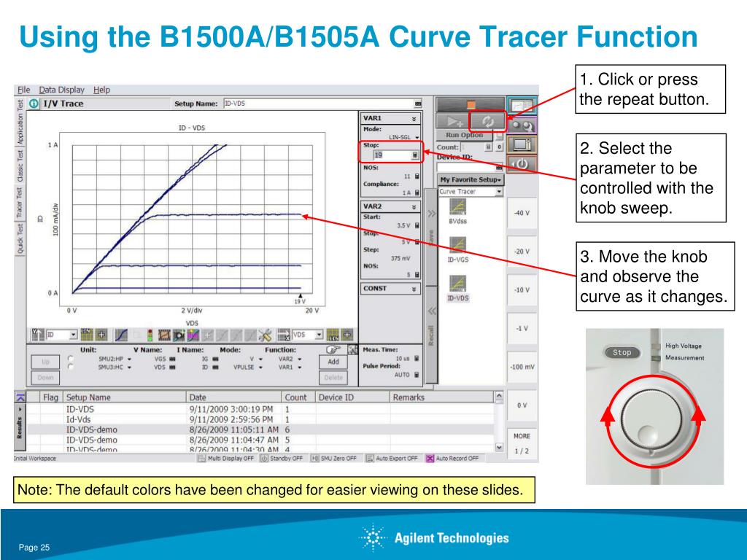Click keypad icon next to Setup Name

click(418, 104)
